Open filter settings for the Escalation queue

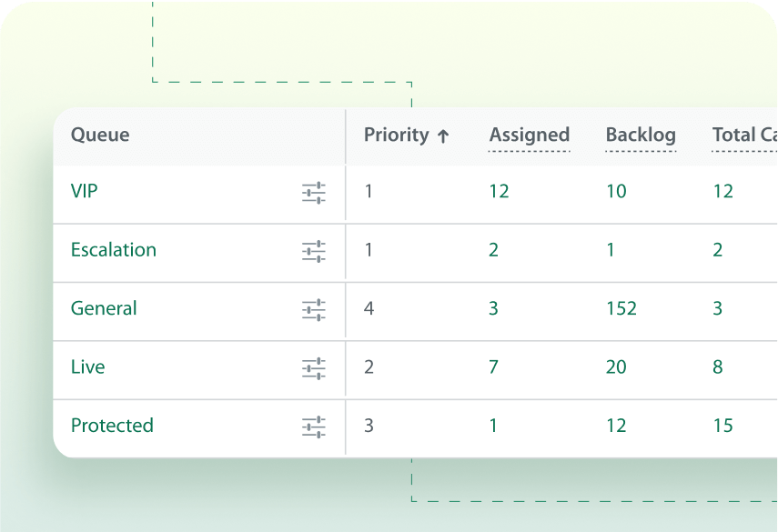click(313, 251)
